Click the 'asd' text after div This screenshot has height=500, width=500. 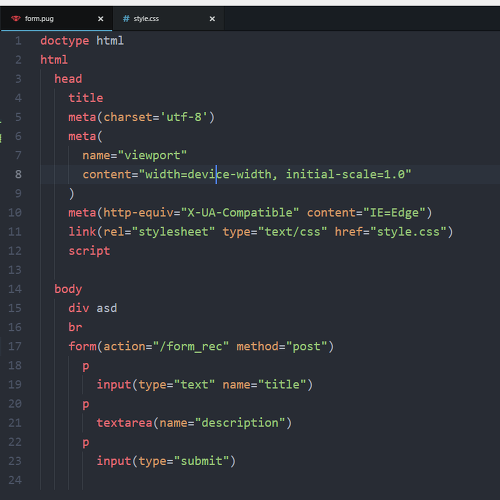[x=107, y=308]
